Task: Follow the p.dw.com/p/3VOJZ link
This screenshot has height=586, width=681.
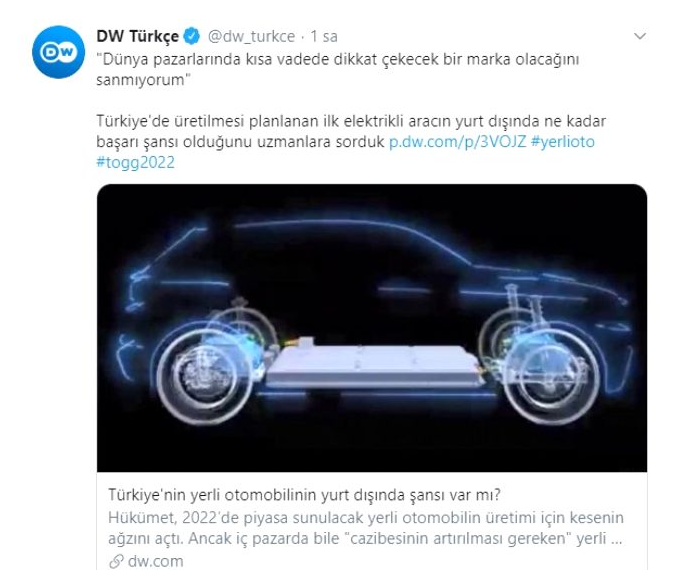Action: click(x=457, y=142)
